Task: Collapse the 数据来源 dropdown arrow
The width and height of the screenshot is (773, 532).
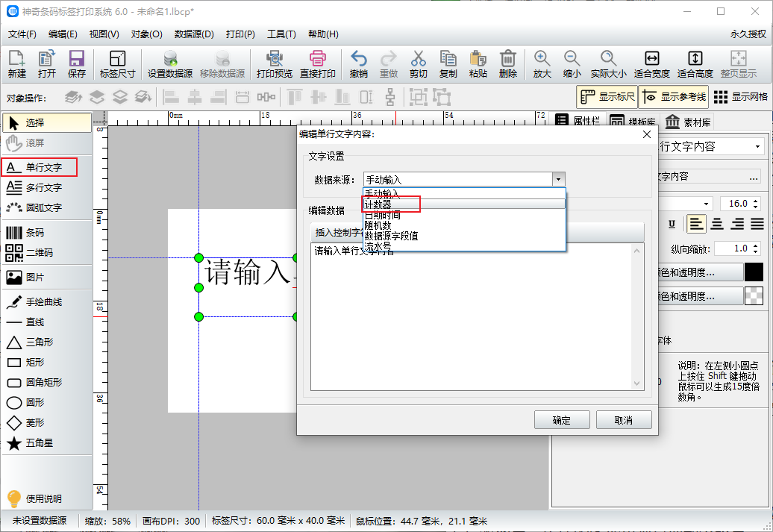Action: coord(557,179)
